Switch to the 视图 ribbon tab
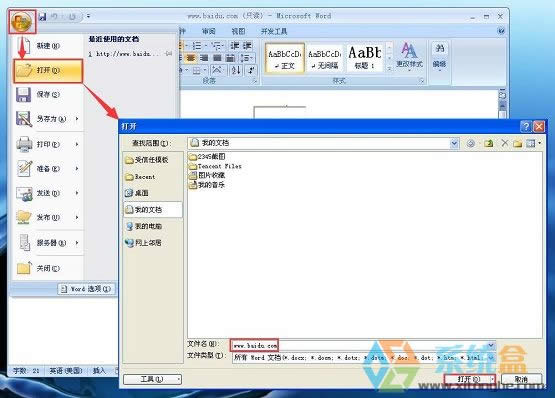 click(x=238, y=31)
